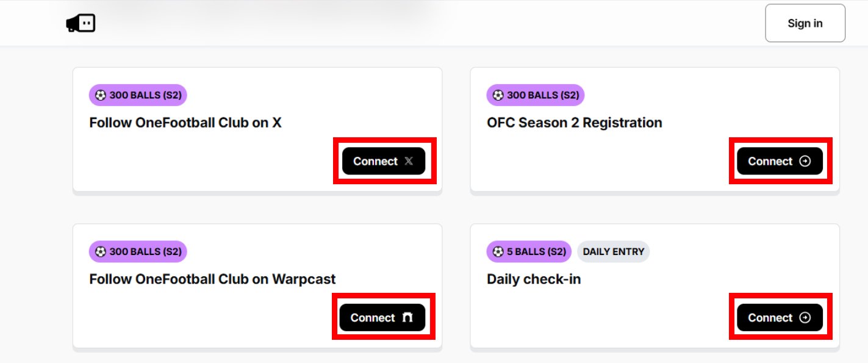This screenshot has height=363, width=868.
Task: Click the arrow icon in the Daily check-in Connect button
Action: pos(805,318)
